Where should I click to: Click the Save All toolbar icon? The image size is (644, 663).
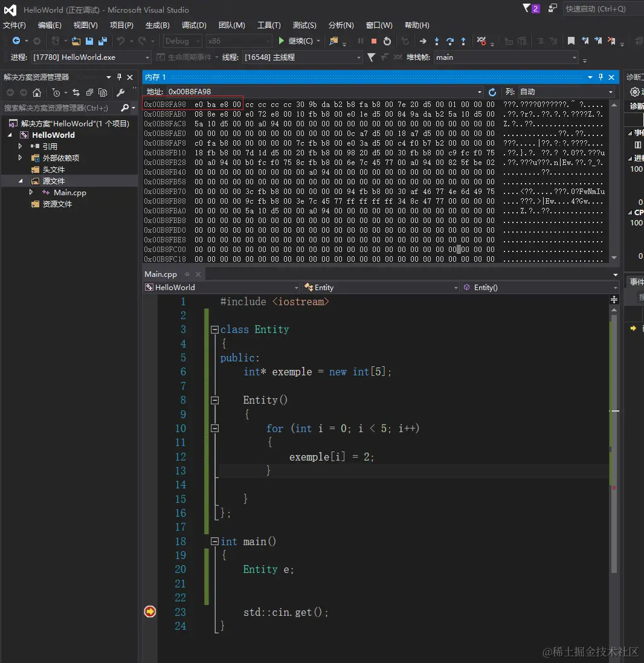[x=102, y=41]
